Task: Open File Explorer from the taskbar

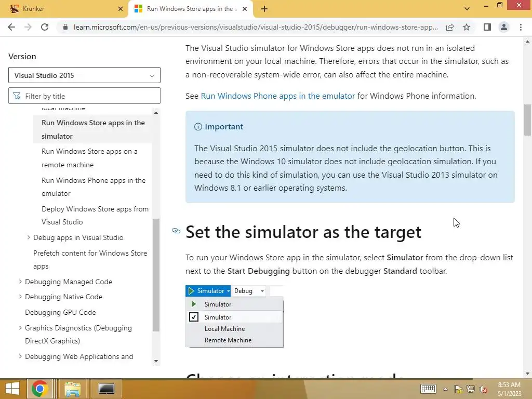Action: pyautogui.click(x=73, y=389)
